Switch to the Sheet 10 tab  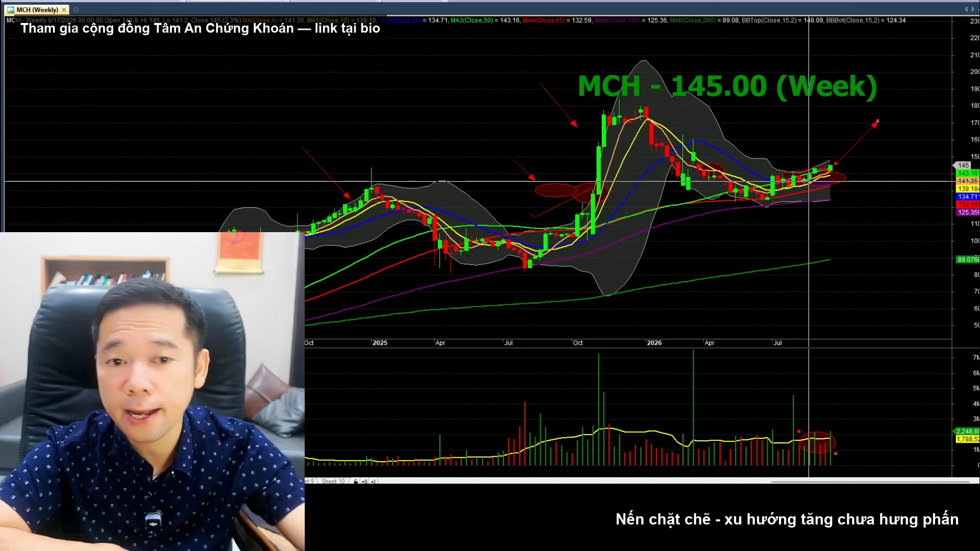[333, 481]
